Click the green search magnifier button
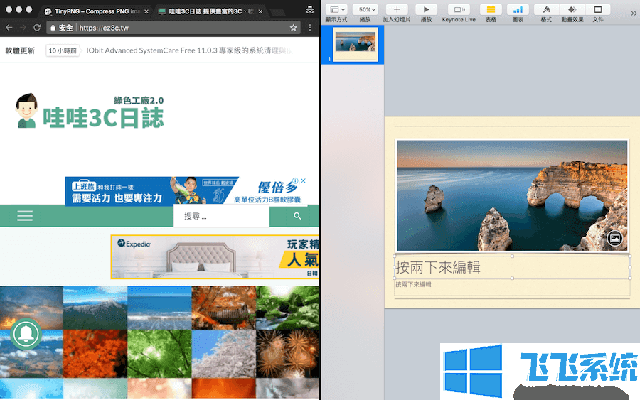Screen dimensions: 640x400 [x=298, y=216]
